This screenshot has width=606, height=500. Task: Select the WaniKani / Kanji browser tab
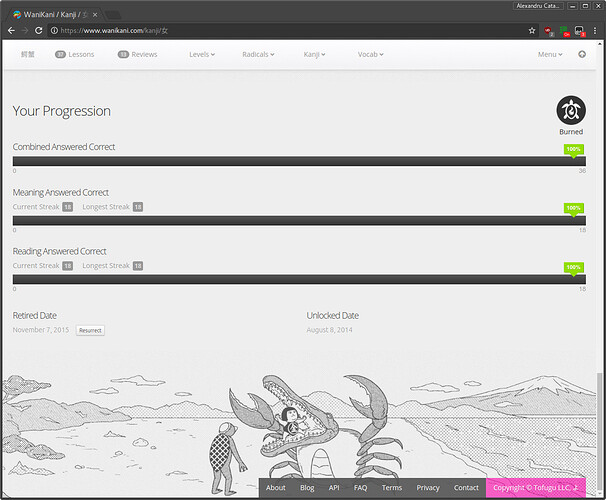[x=55, y=15]
